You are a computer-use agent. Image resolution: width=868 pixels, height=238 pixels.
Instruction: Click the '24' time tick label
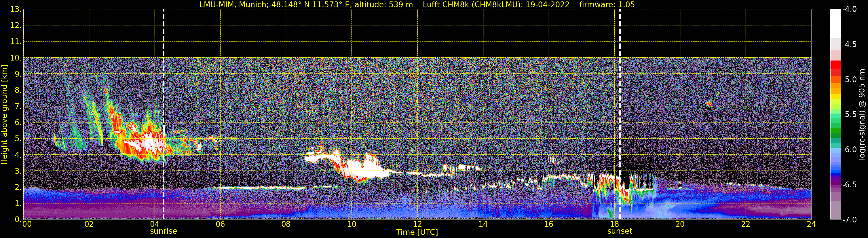click(811, 224)
